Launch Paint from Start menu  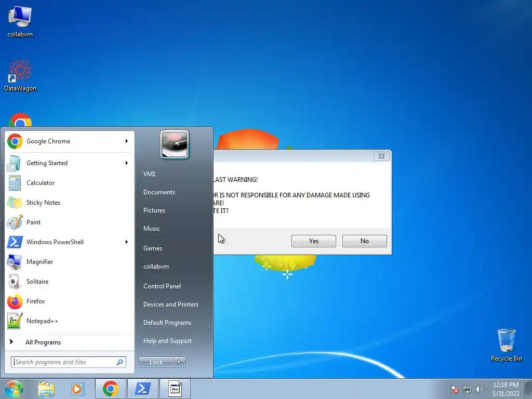click(x=70, y=222)
